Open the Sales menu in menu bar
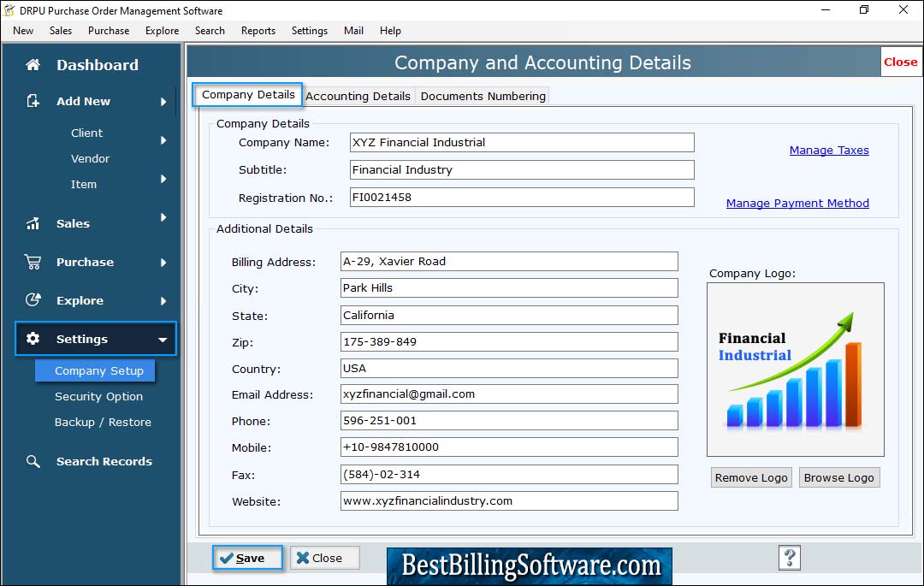 pos(61,31)
